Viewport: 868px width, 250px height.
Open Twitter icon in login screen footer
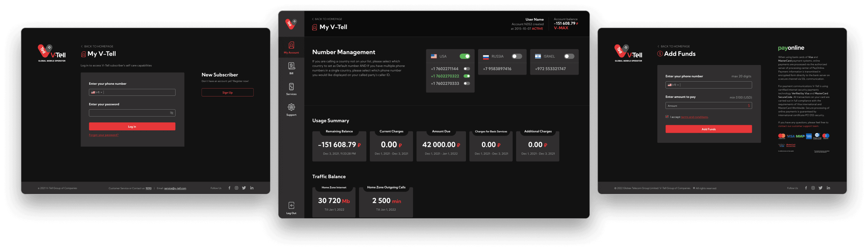pos(244,188)
